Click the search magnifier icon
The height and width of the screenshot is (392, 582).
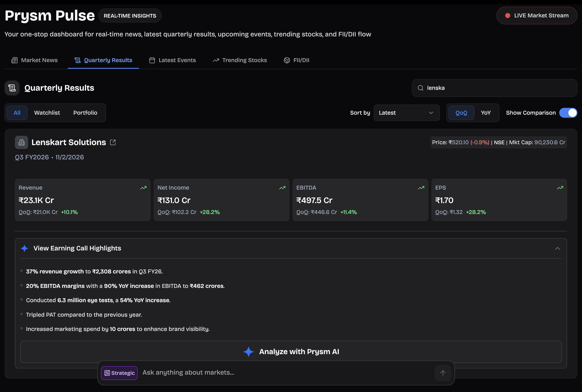[x=421, y=88]
